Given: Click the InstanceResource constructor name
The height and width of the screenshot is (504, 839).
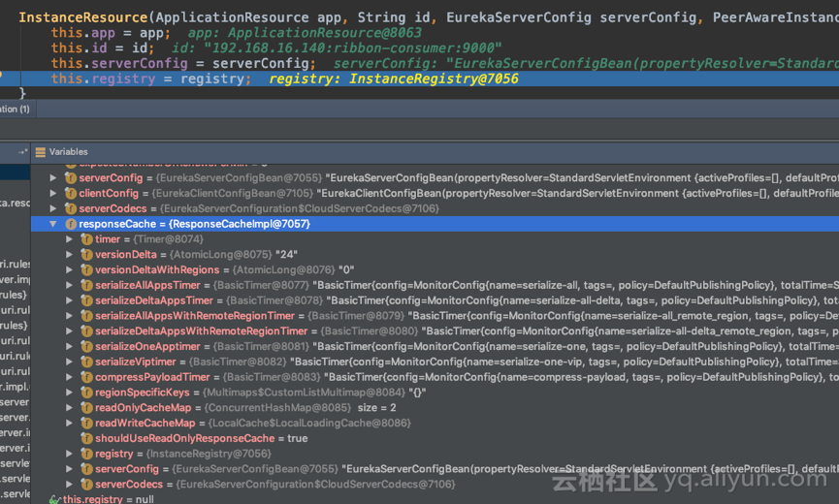Looking at the screenshot, I should click(83, 17).
